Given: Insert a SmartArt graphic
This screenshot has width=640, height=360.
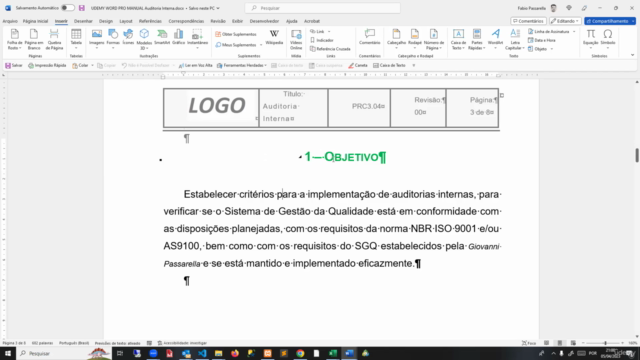Looking at the screenshot, I should point(162,38).
